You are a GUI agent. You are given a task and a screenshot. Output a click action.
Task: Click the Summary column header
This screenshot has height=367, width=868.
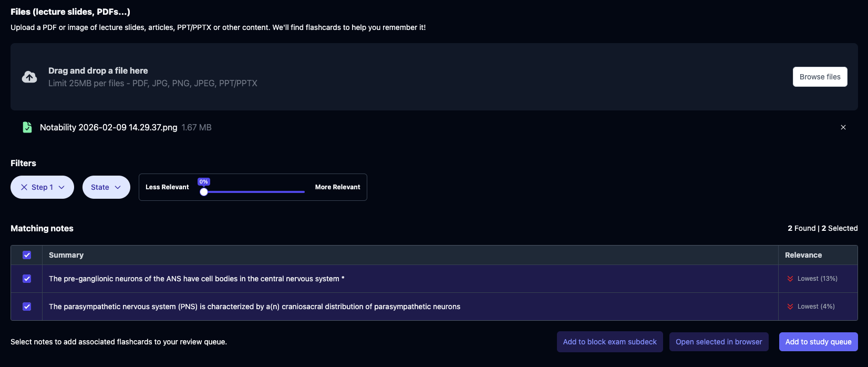[x=66, y=255]
